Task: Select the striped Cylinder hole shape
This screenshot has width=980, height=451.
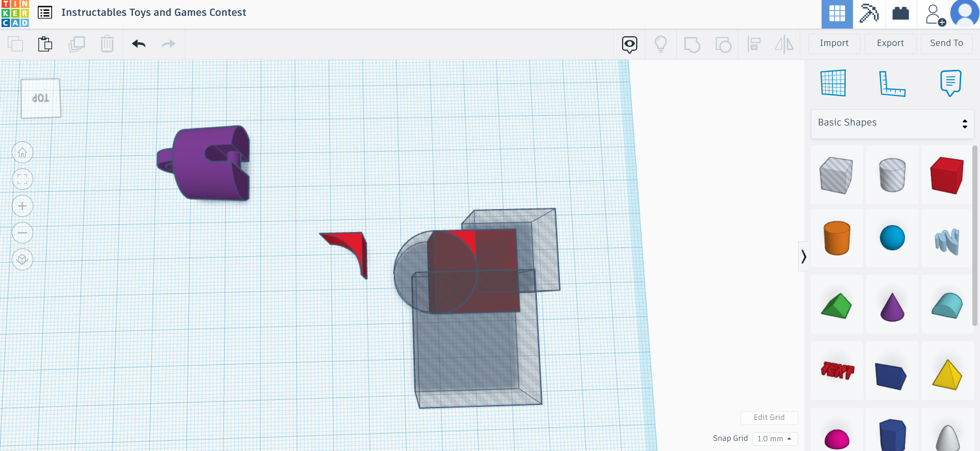Action: click(892, 175)
